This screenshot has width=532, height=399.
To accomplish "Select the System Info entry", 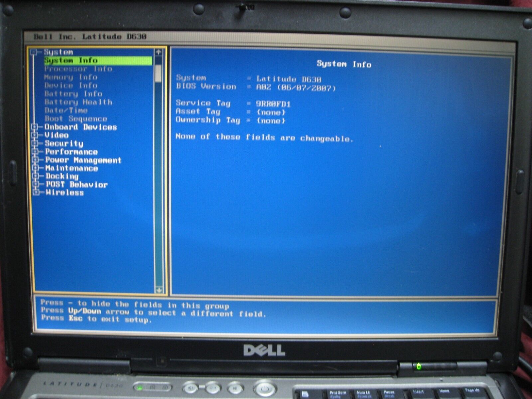I will pyautogui.click(x=98, y=61).
